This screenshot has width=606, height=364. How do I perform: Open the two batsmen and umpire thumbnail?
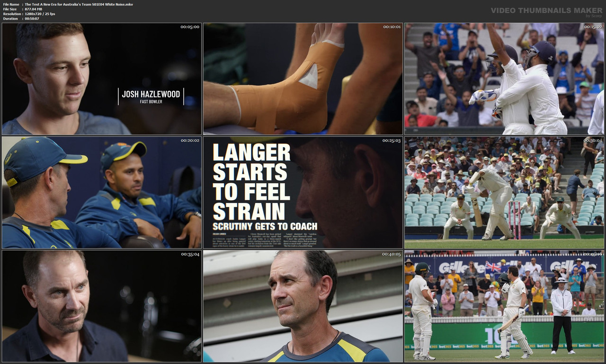pos(504,306)
